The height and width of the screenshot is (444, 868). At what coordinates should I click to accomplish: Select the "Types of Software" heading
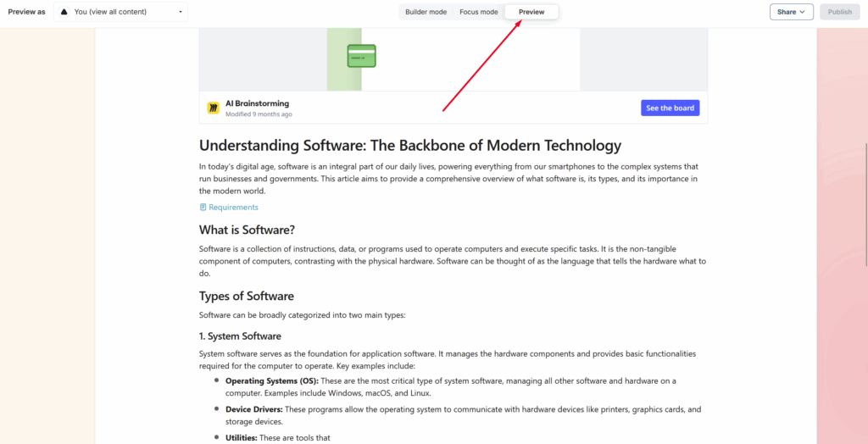point(247,296)
